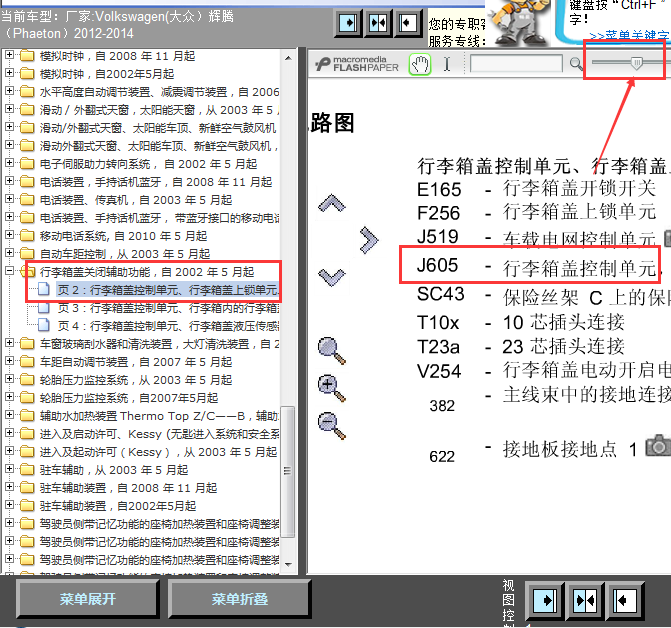Select folder 驻车辅助装置，自 2008 年 11 月起
The image size is (671, 628).
[x=128, y=488]
